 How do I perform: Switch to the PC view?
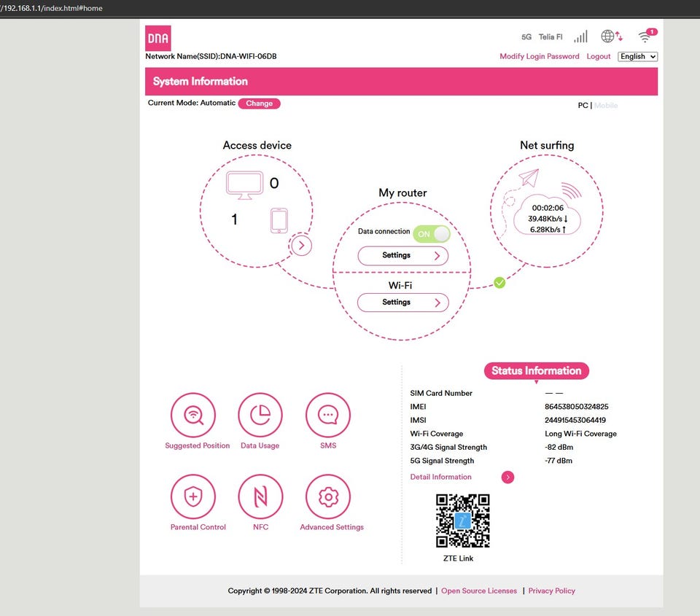[583, 106]
